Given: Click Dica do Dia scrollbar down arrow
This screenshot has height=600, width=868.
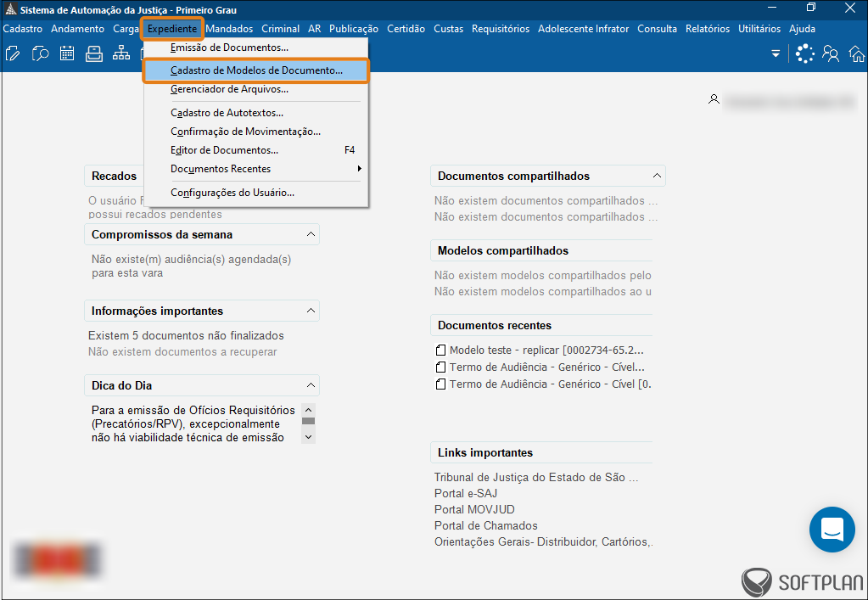Looking at the screenshot, I should pyautogui.click(x=308, y=437).
